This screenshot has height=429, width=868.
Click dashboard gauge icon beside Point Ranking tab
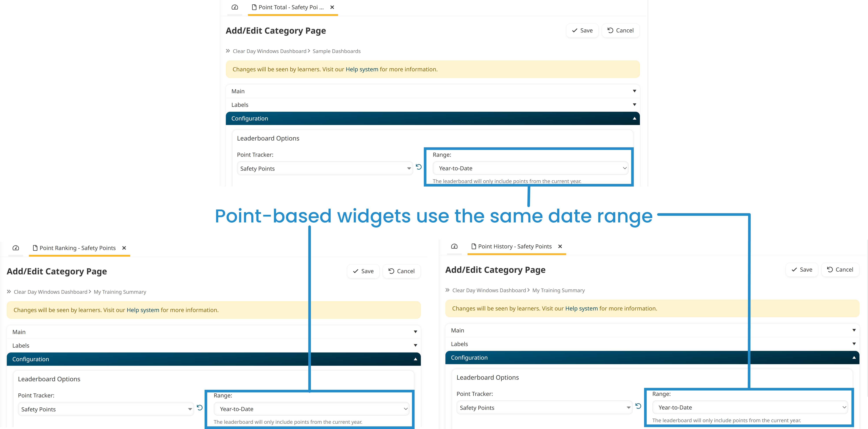[x=16, y=248]
